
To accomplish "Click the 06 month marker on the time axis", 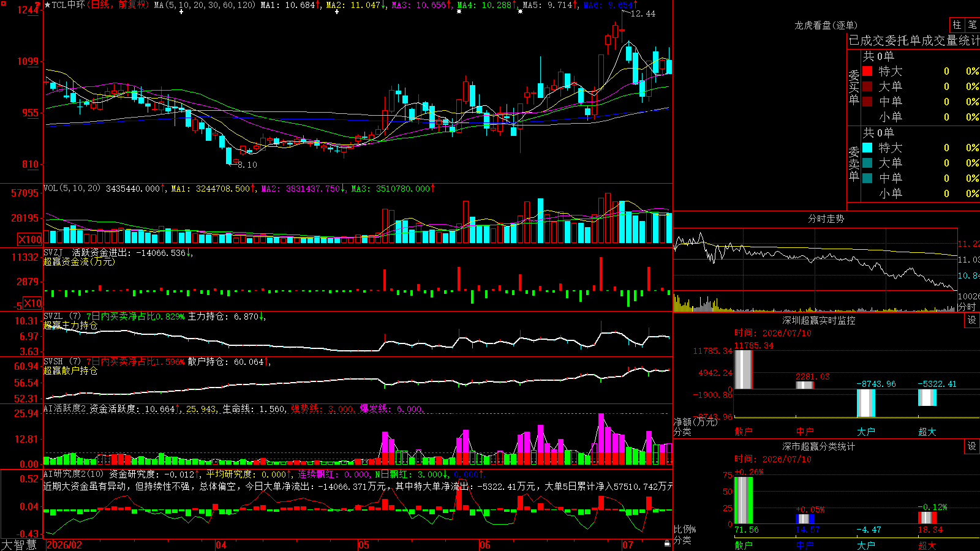I will (485, 545).
